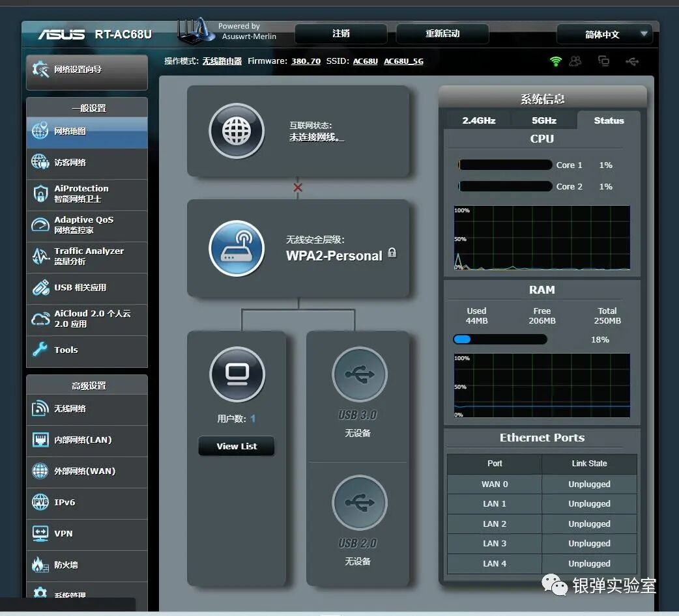Click the USB status icon in header
Screen dimensions: 679x616
[x=632, y=61]
